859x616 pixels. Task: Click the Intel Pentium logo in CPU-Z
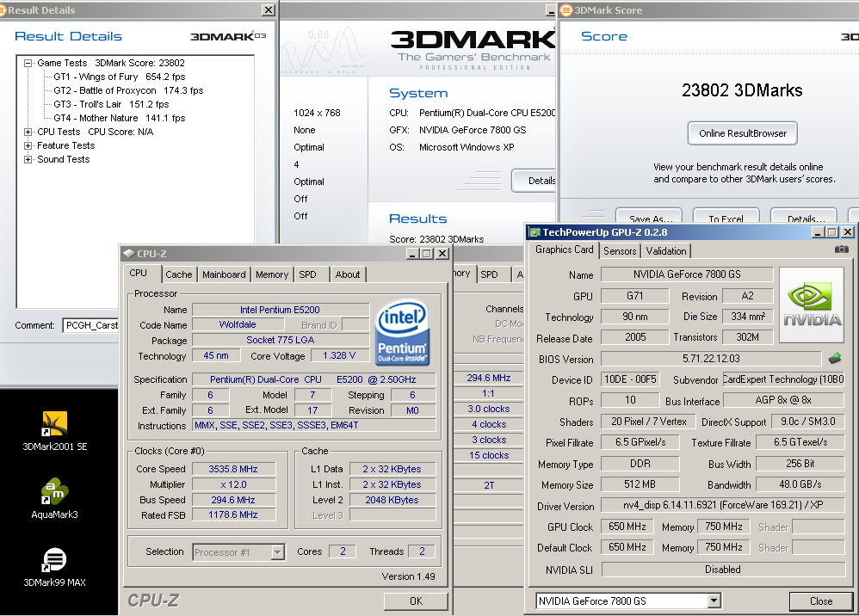pyautogui.click(x=403, y=332)
